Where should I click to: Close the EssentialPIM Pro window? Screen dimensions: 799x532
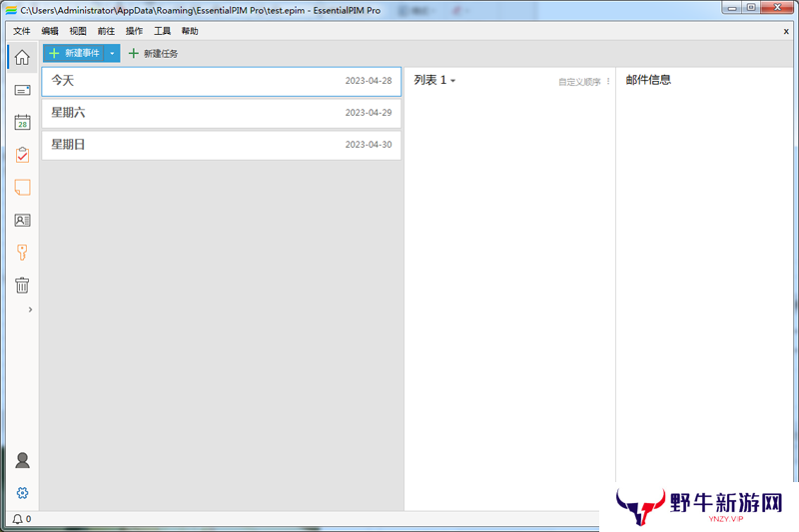click(777, 7)
